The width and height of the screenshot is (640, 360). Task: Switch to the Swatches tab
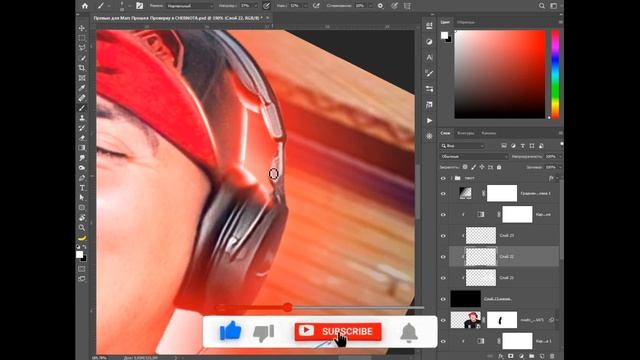466,22
